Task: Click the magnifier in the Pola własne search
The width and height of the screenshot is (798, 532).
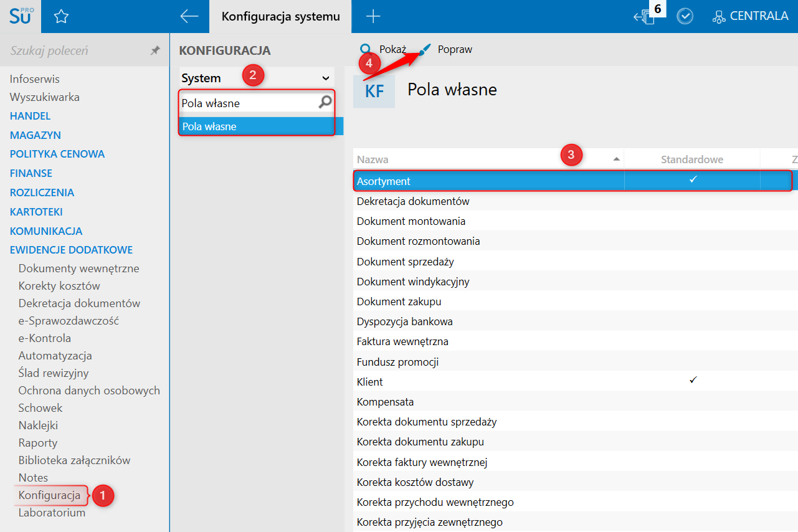Action: coord(325,102)
